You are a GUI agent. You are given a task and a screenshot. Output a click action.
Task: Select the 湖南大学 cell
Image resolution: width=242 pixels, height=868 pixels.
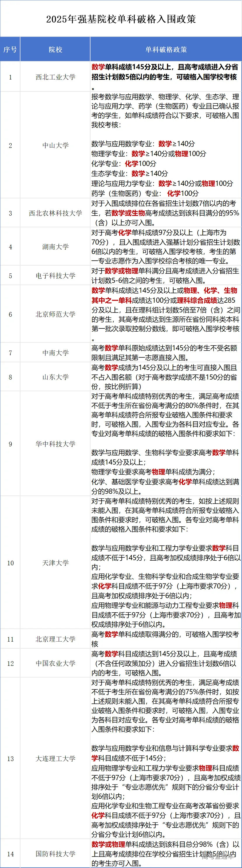[x=55, y=247]
